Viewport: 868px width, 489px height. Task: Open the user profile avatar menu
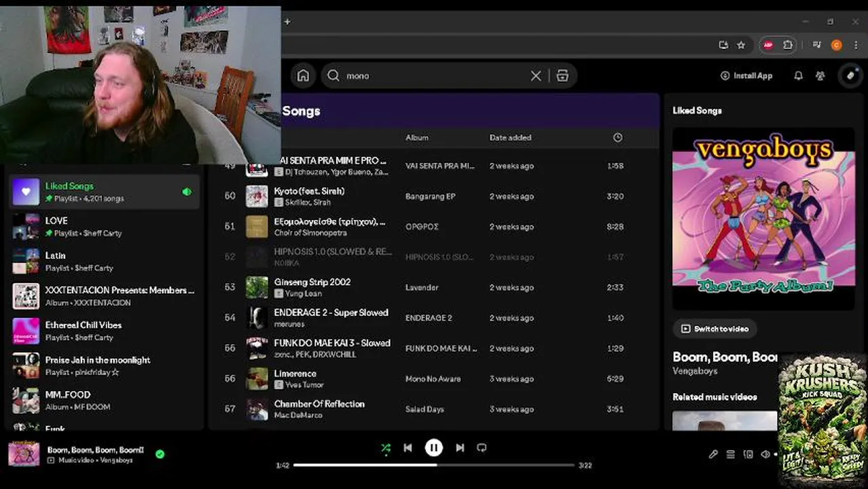click(x=850, y=75)
